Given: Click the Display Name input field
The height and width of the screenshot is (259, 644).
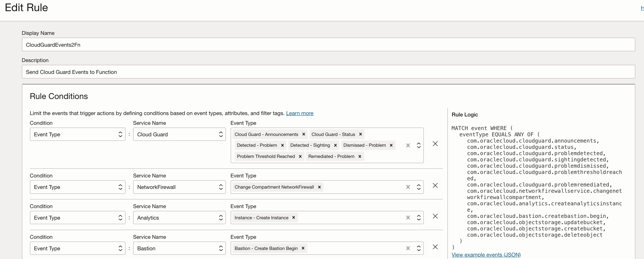Looking at the screenshot, I should pos(328,45).
